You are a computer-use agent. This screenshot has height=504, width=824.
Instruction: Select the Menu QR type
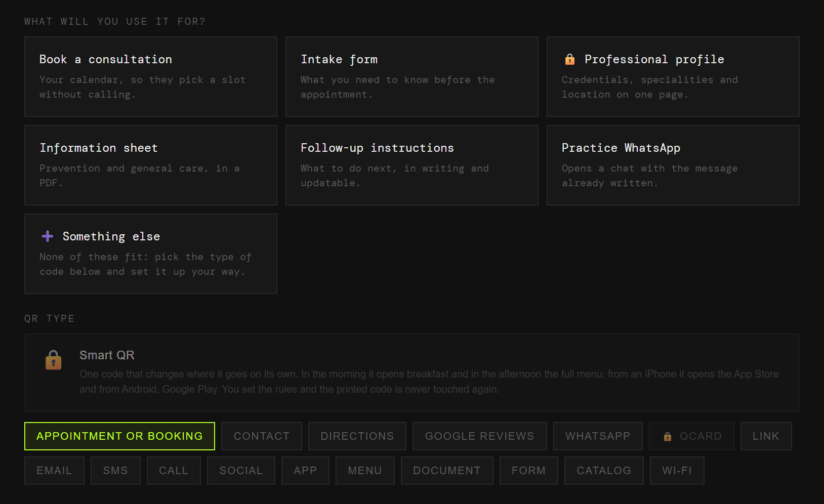click(x=365, y=471)
